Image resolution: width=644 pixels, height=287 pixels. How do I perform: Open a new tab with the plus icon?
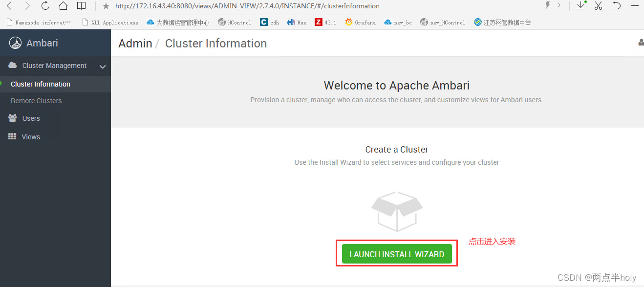(x=635, y=6)
